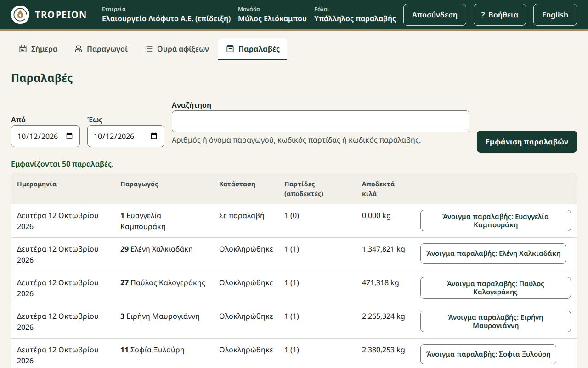This screenshot has height=368, width=588.
Task: Open the date picker icon in Έως field
Action: pyautogui.click(x=154, y=136)
